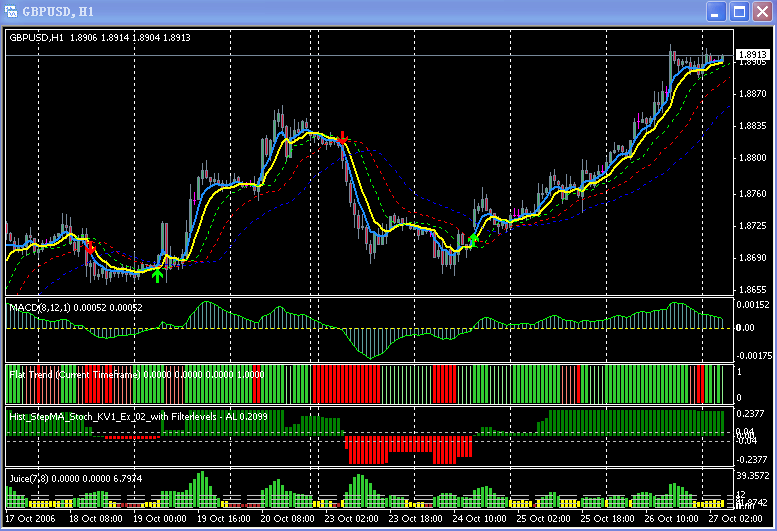Click time axis label '24 Oct 10:00'
This screenshot has height=531, width=777.
click(479, 519)
